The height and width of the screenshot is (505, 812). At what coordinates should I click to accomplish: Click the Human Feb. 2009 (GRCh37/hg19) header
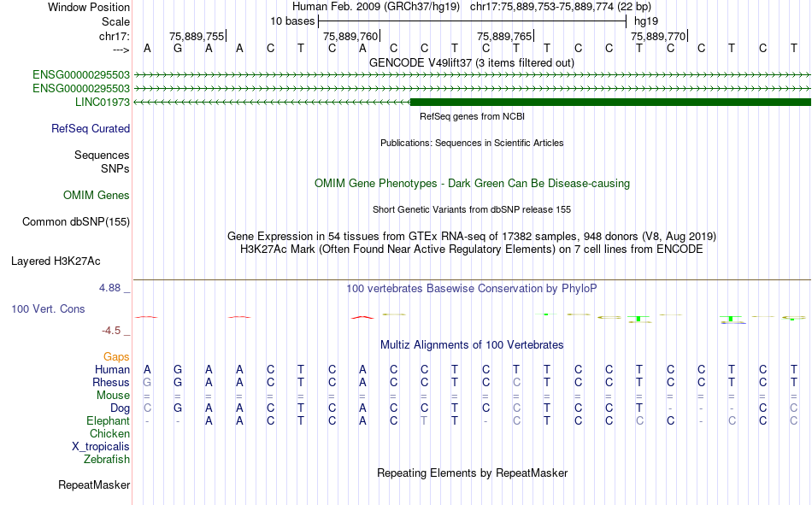376,7
